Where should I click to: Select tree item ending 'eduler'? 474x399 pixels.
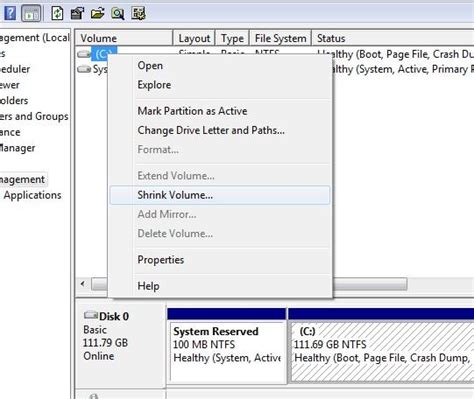click(15, 69)
